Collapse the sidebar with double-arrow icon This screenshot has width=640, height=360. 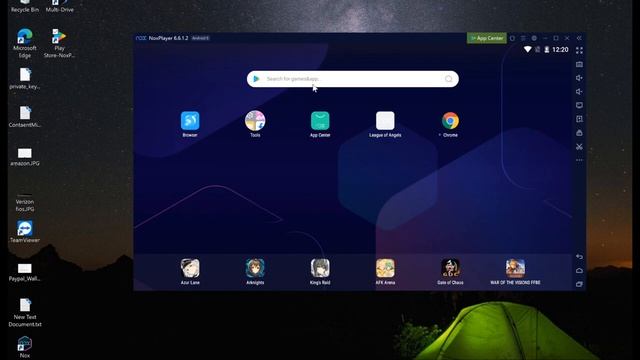tap(579, 38)
